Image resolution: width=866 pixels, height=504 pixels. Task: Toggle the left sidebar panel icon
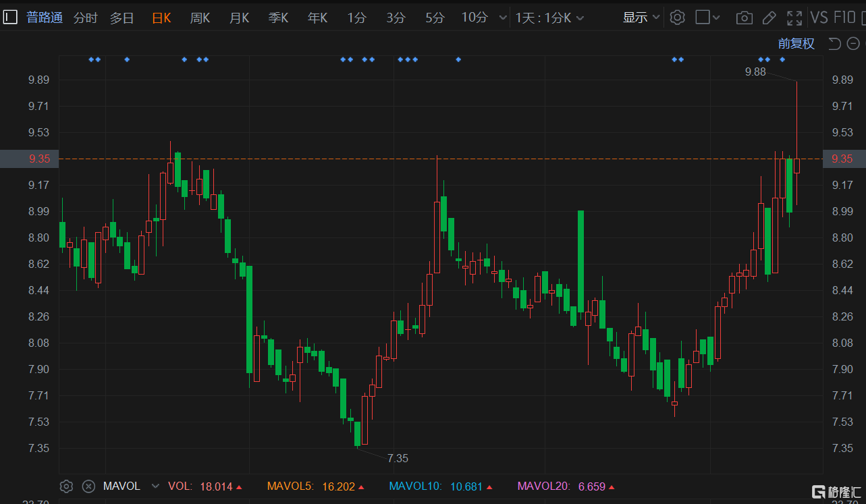[10, 18]
